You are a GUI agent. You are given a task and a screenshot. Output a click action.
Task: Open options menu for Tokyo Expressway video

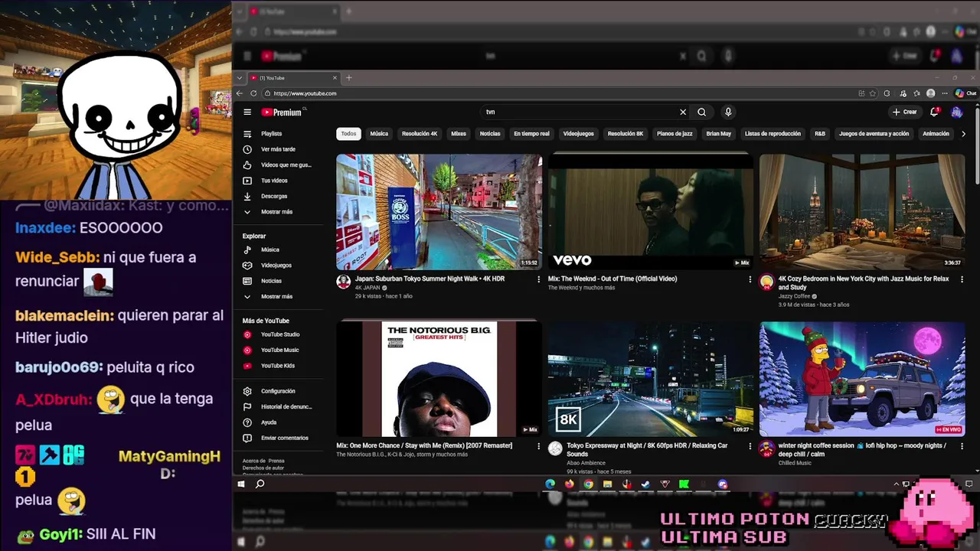click(x=750, y=446)
